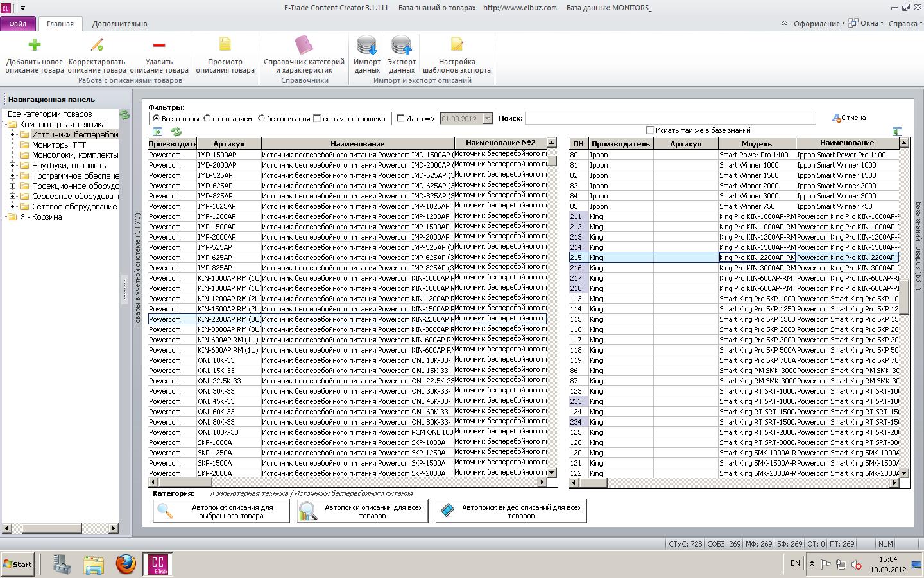This screenshot has width=924, height=578.
Task: Open the Справка dropdown menu
Action: coord(905,24)
